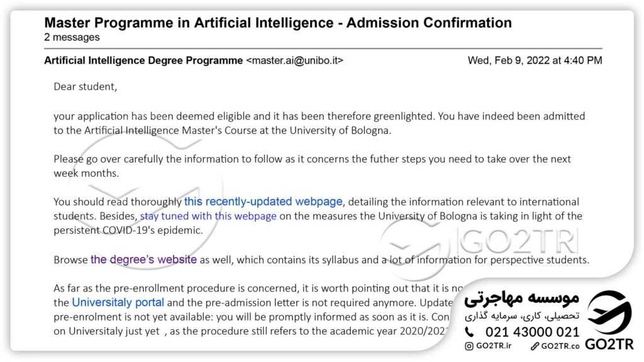Viewport: 644px width, 362px height.
Task: Click the phone number 021 43000 021
Action: coord(532,332)
